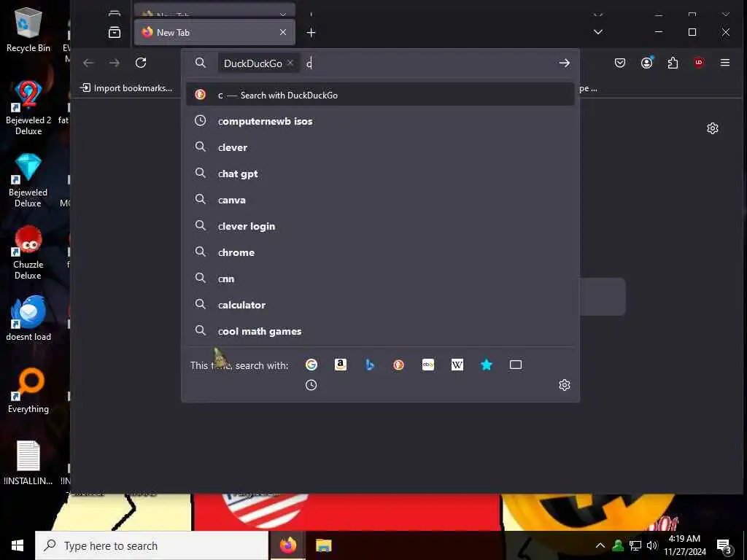Open the volume speaker tray icon
Image resolution: width=747 pixels, height=560 pixels.
click(x=652, y=545)
